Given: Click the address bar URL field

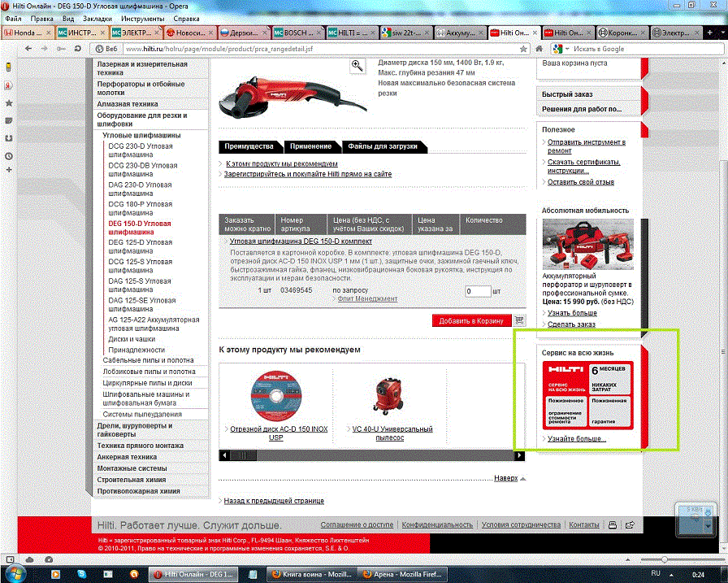Looking at the screenshot, I should point(320,49).
